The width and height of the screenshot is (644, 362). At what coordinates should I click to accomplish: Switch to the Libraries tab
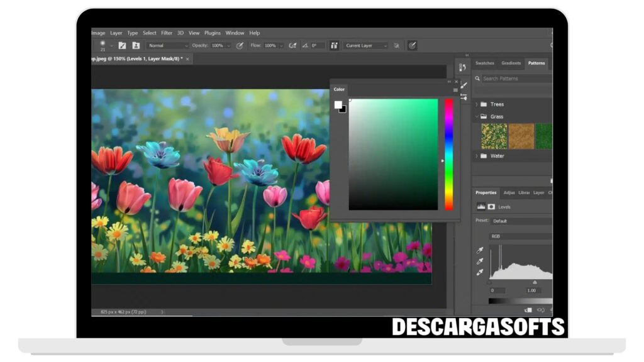524,192
